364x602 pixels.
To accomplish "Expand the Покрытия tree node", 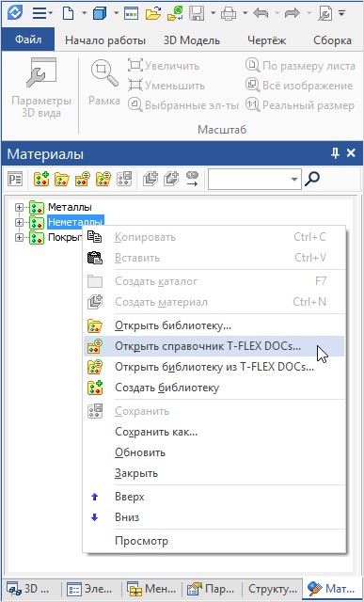I will tap(19, 237).
